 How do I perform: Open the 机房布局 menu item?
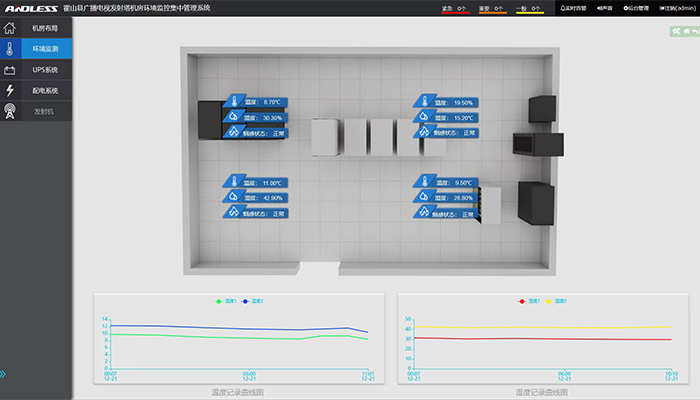click(x=46, y=27)
